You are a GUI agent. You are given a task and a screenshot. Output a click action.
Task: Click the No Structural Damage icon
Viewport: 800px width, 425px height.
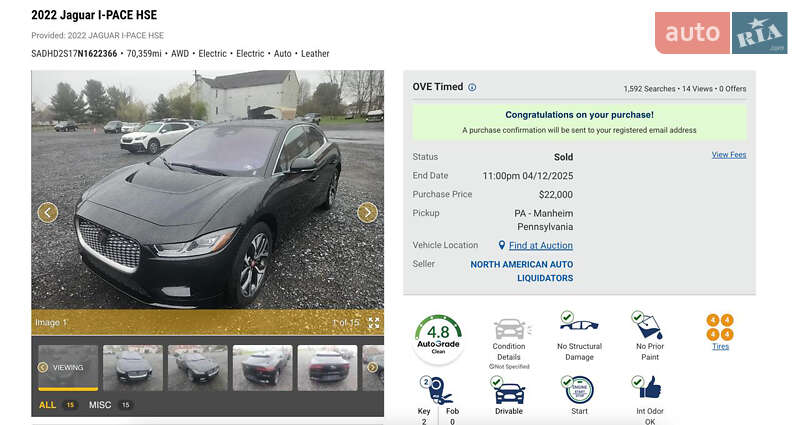point(579,322)
